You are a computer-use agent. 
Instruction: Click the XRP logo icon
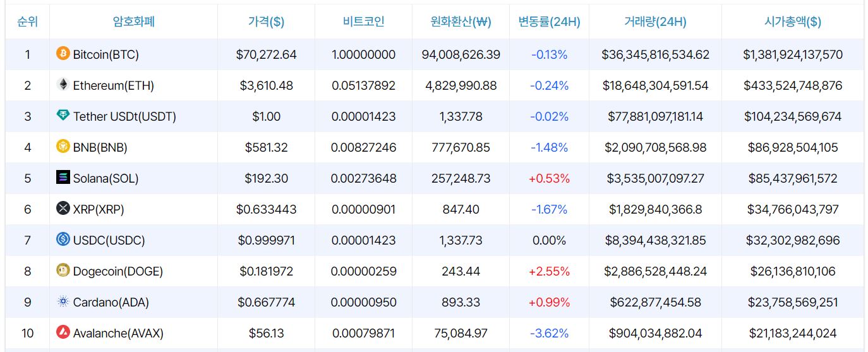[x=63, y=209]
